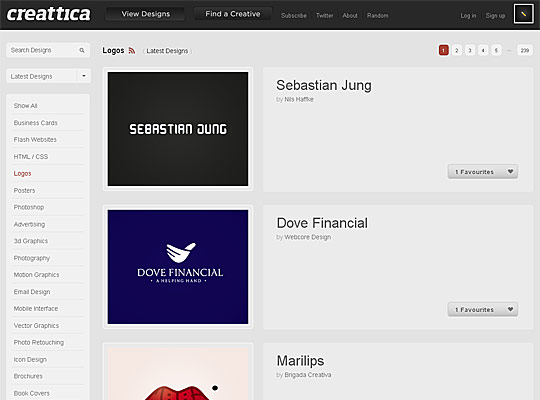This screenshot has width=540, height=400.
Task: Open the Random link in header
Action: (377, 16)
